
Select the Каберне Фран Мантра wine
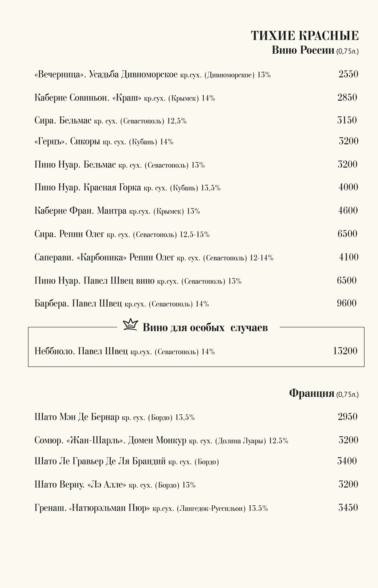tap(117, 211)
